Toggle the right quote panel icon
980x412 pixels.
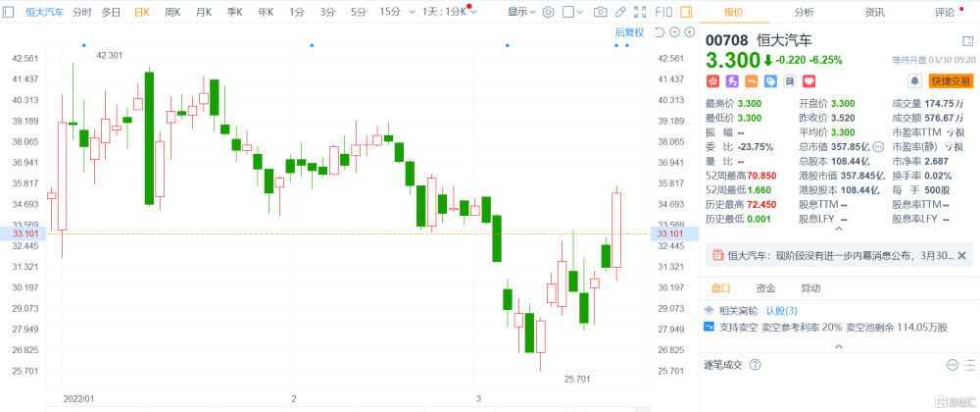click(x=686, y=12)
